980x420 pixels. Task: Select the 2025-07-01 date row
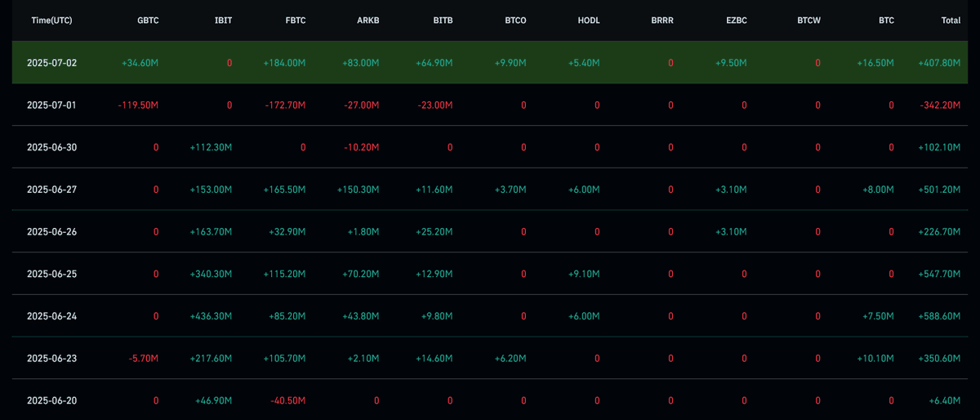(490, 105)
